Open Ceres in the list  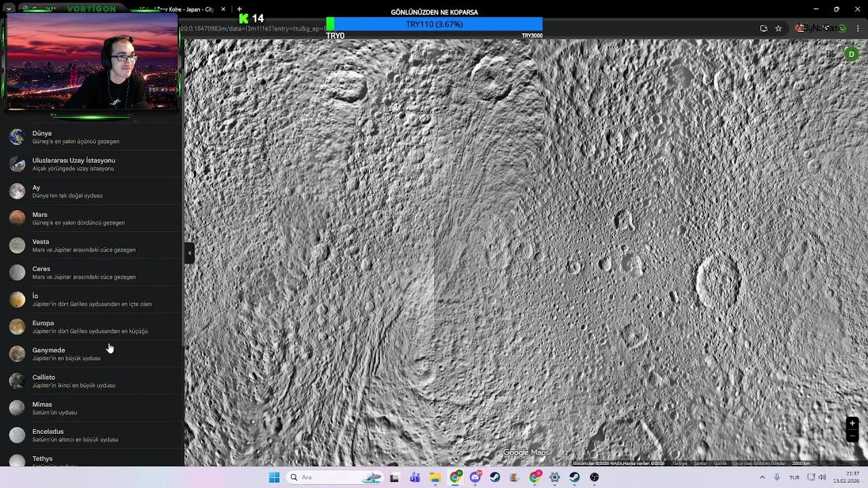92,272
